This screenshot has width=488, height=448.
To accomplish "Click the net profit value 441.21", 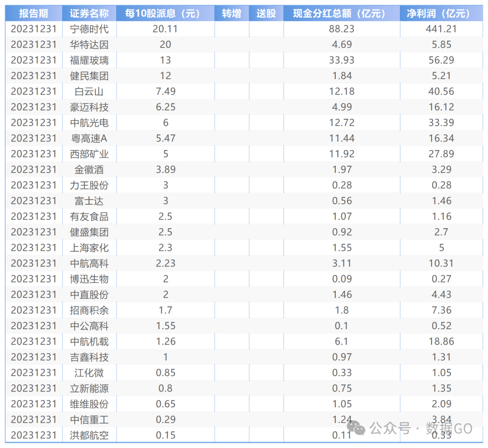I will (441, 29).
